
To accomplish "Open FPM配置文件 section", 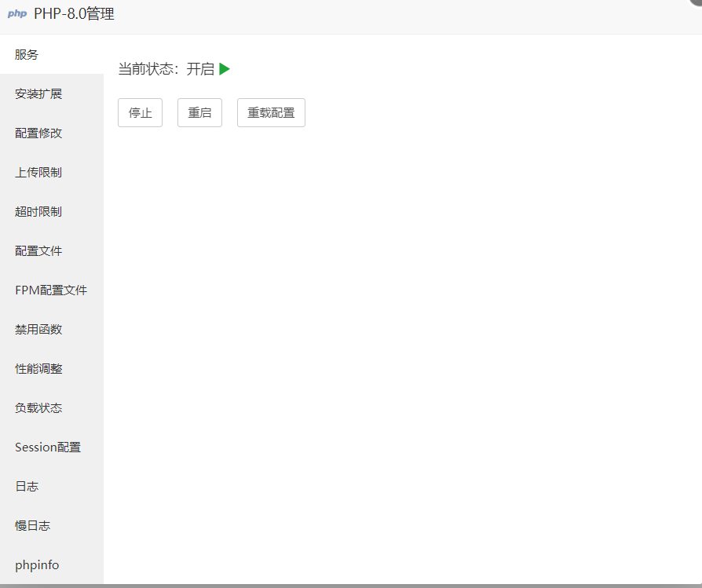I will (52, 290).
